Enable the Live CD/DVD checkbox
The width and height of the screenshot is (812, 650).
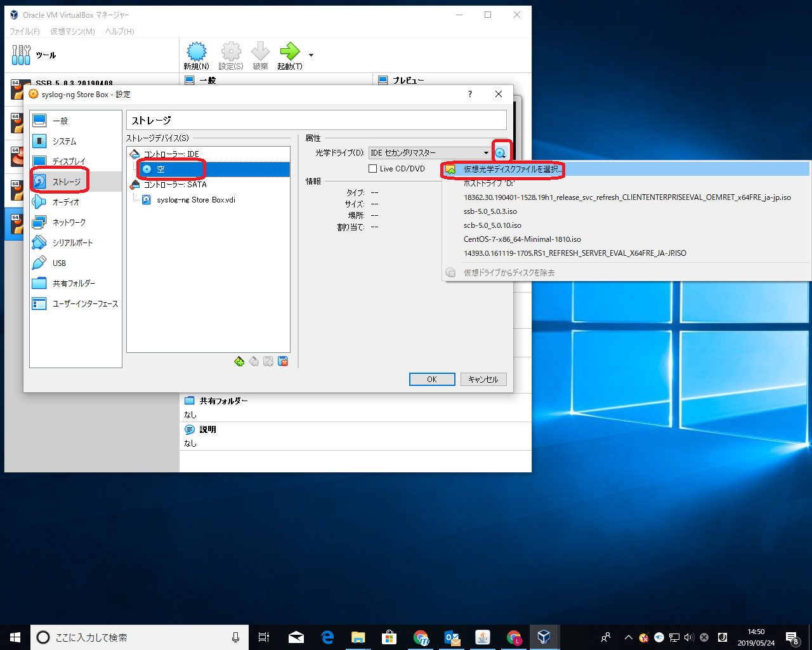[x=373, y=169]
